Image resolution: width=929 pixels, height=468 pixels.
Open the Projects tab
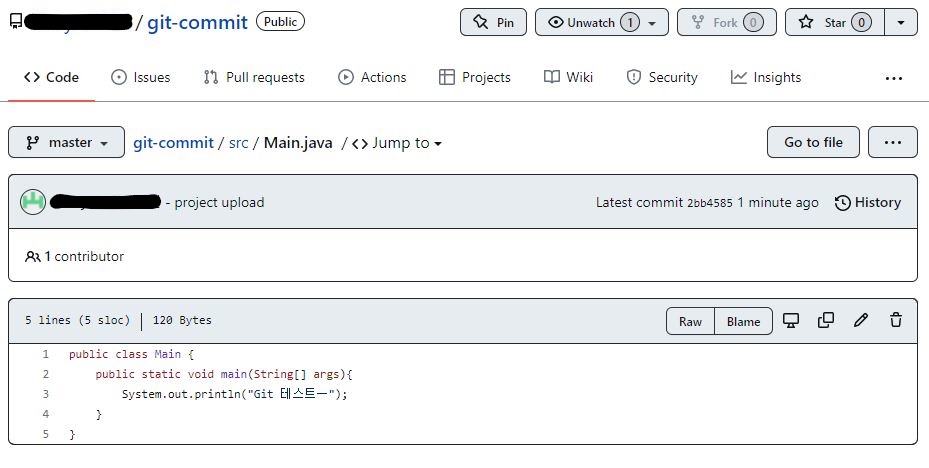coord(475,78)
